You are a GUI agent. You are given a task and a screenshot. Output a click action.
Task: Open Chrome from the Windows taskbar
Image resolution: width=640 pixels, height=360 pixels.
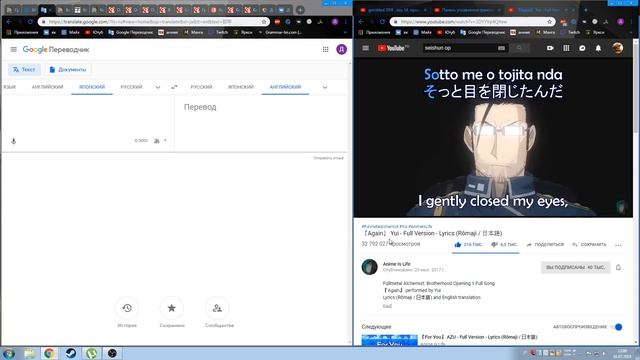click(x=49, y=353)
